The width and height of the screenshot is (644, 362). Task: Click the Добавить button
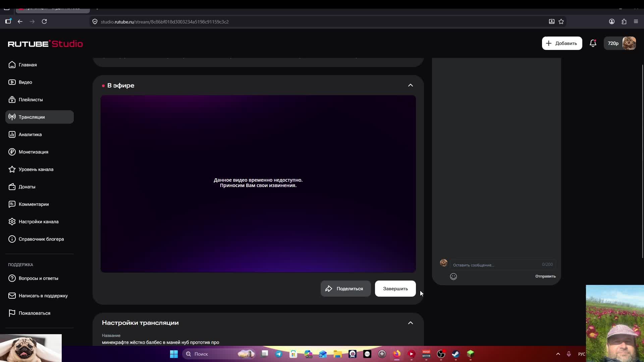(562, 43)
